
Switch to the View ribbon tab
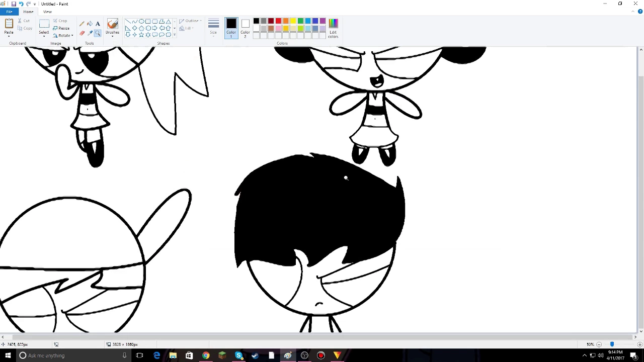47,12
